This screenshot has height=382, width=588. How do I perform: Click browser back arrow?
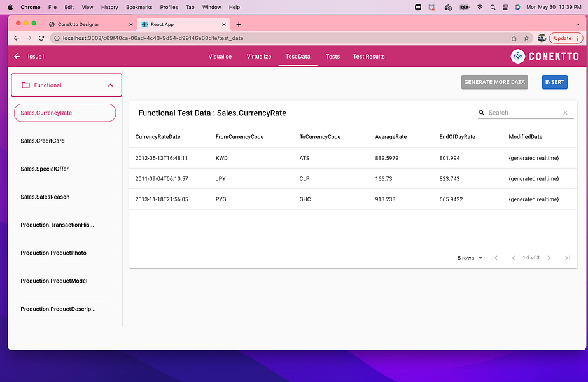(16, 38)
